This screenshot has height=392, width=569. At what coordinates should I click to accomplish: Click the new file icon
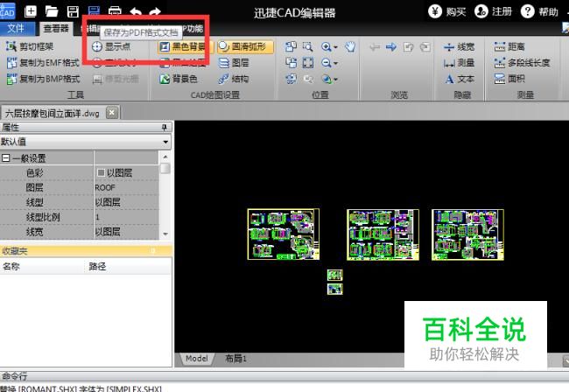click(31, 11)
